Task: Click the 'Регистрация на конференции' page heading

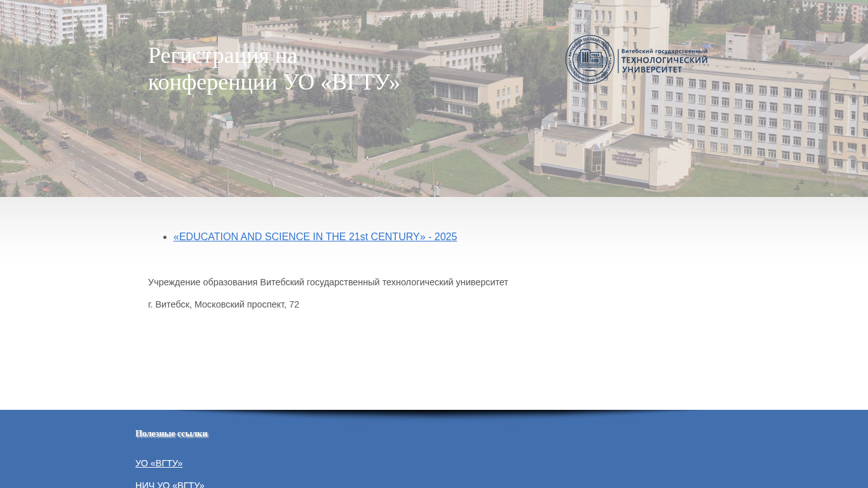Action: coord(273,69)
